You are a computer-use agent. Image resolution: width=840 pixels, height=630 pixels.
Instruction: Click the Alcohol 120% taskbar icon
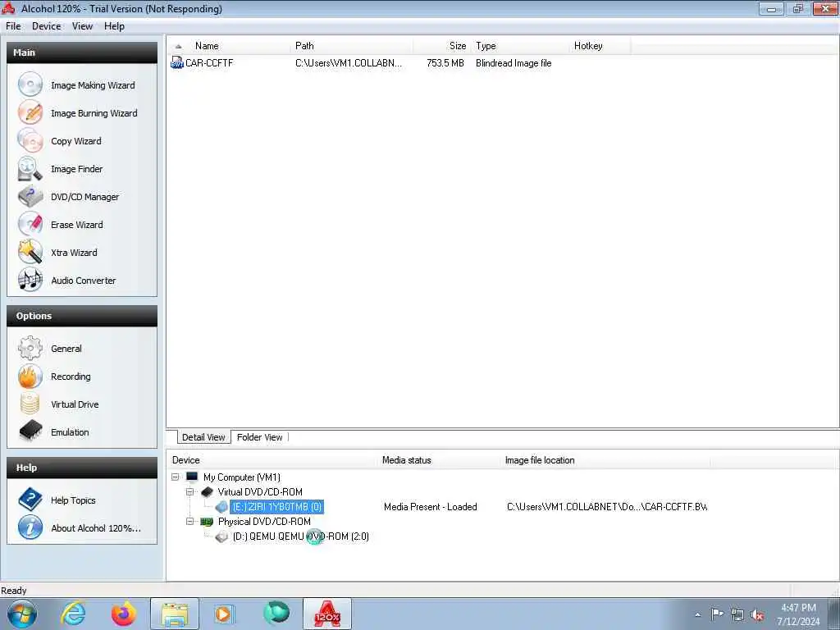tap(327, 614)
